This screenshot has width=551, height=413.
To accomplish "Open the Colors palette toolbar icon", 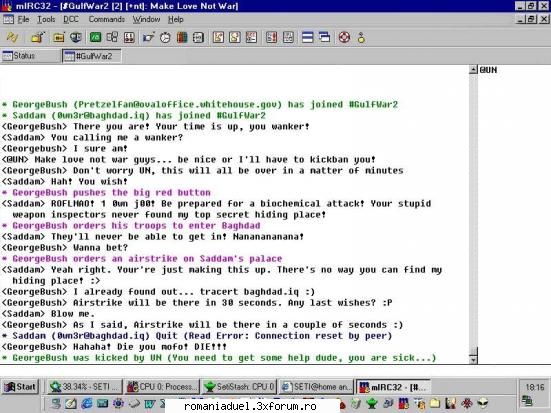I will (182, 37).
